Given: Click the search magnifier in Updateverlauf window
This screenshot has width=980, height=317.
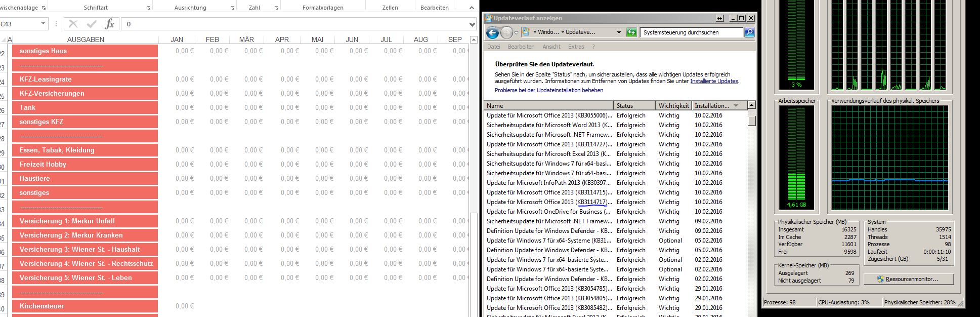Looking at the screenshot, I should click(749, 32).
